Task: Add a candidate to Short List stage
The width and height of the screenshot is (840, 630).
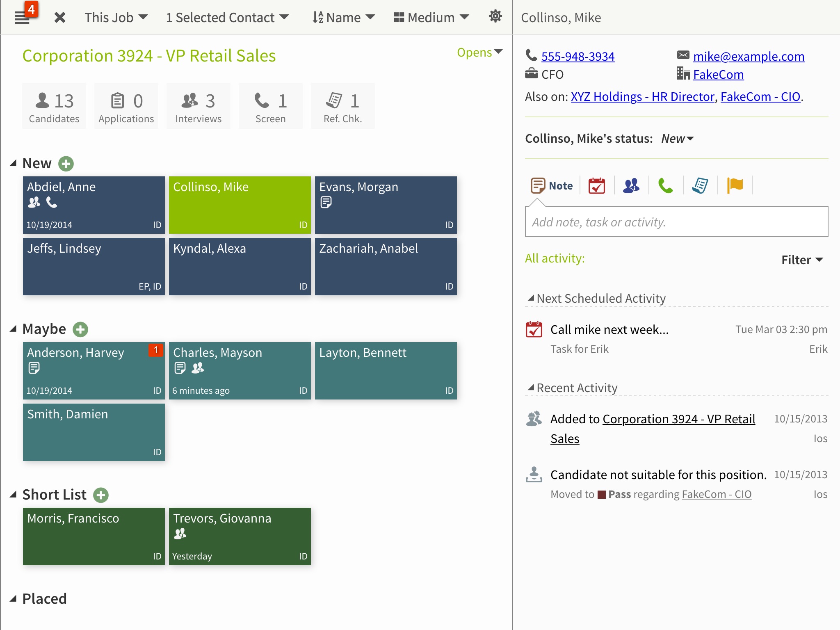Action: [x=101, y=495]
